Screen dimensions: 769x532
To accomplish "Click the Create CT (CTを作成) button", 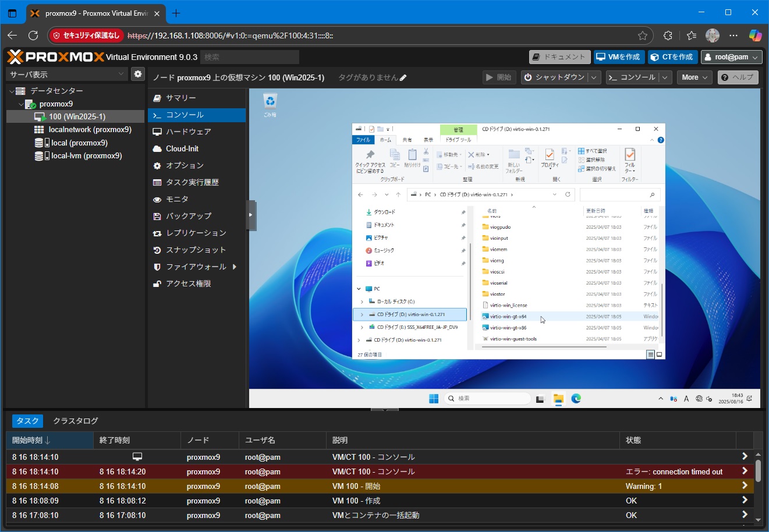I will pyautogui.click(x=672, y=57).
